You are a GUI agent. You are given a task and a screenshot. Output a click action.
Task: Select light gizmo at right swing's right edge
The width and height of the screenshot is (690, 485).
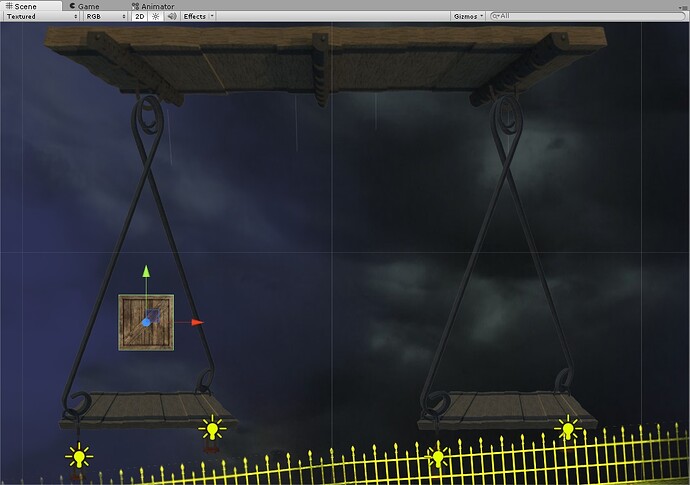(x=568, y=428)
